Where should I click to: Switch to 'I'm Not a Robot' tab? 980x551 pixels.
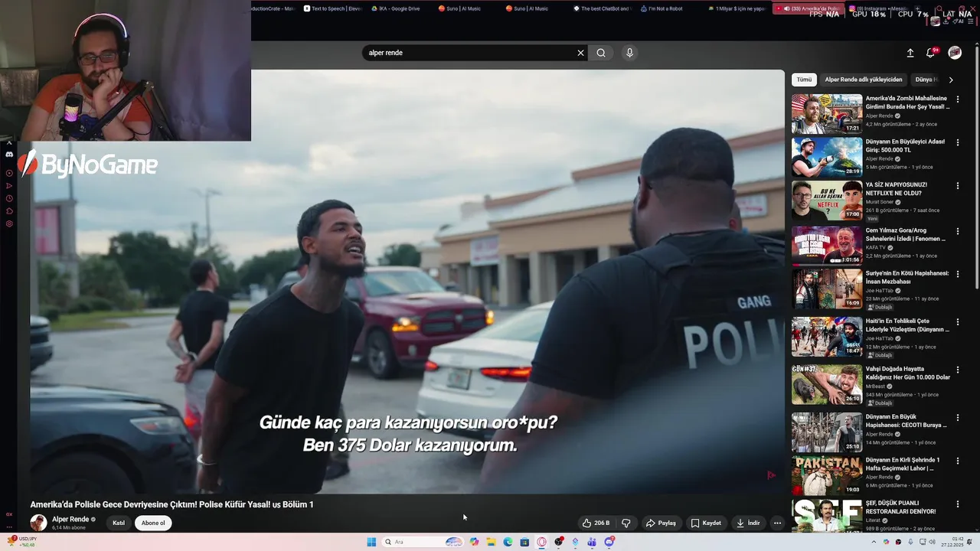[660, 8]
